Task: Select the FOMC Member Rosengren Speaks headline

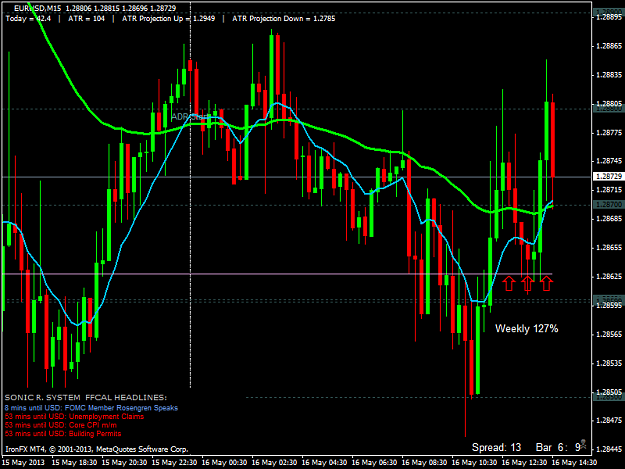Action: pos(91,408)
